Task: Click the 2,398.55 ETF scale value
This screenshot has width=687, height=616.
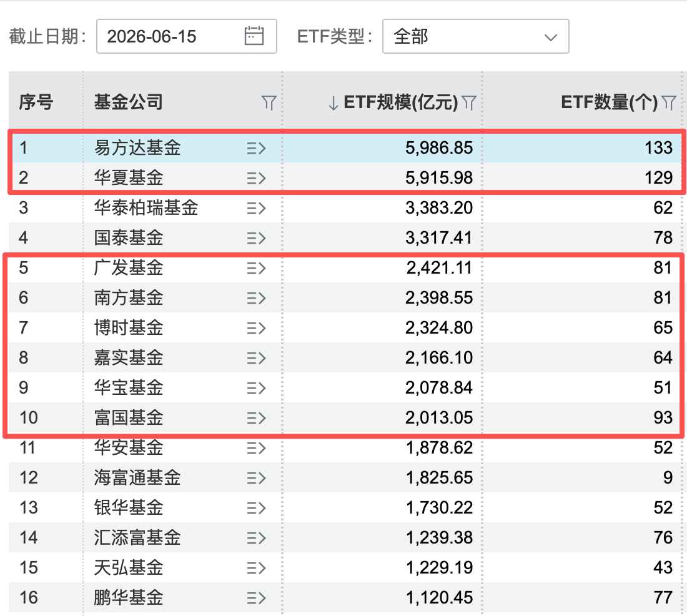Action: click(x=439, y=298)
